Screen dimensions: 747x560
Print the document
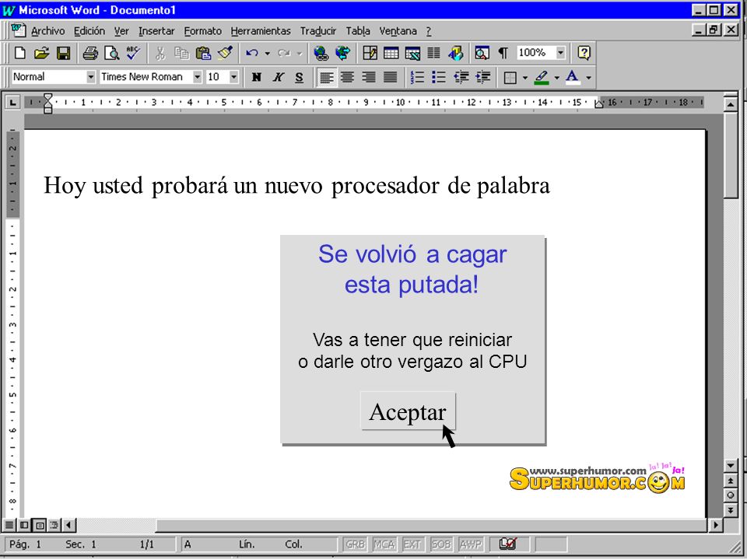(89, 53)
